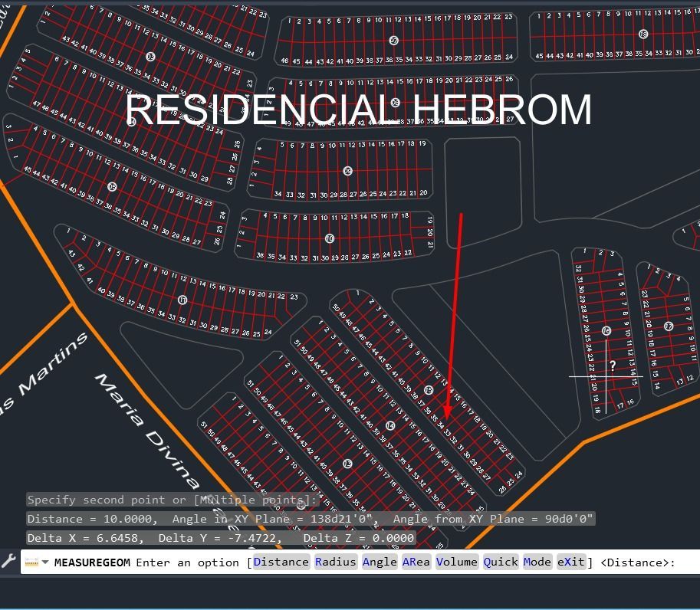Screen dimensions: 700x610
Task: Expand the recent commands arrow in command line
Action: (x=45, y=562)
